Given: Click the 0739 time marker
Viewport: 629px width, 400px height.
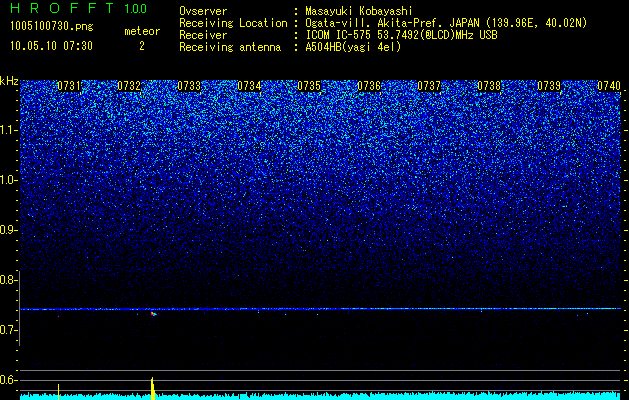Looking at the screenshot, I should (x=549, y=86).
